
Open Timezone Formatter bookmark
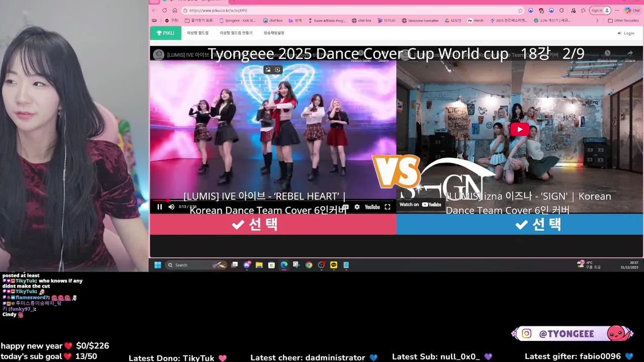tap(420, 21)
